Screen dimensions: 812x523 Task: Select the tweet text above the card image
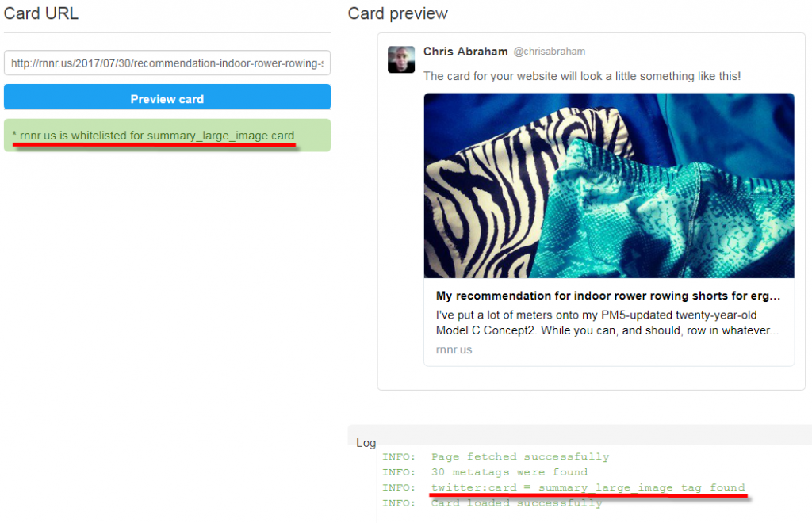click(582, 76)
